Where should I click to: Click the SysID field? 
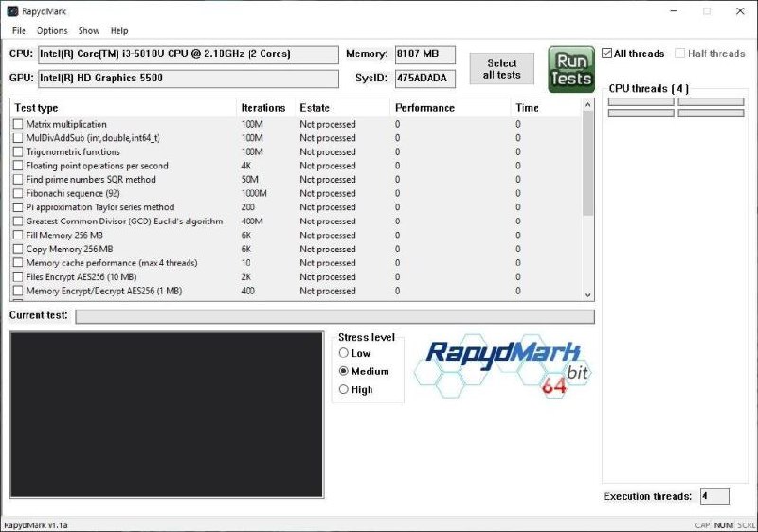point(425,79)
